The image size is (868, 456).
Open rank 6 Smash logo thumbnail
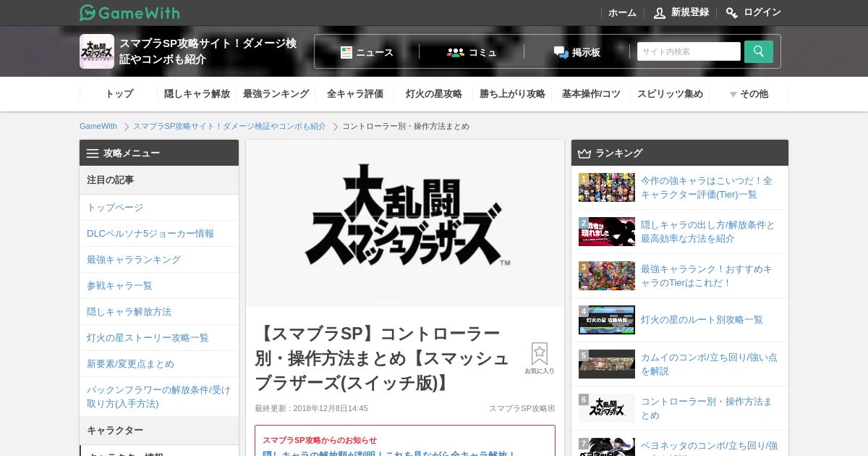coord(607,408)
